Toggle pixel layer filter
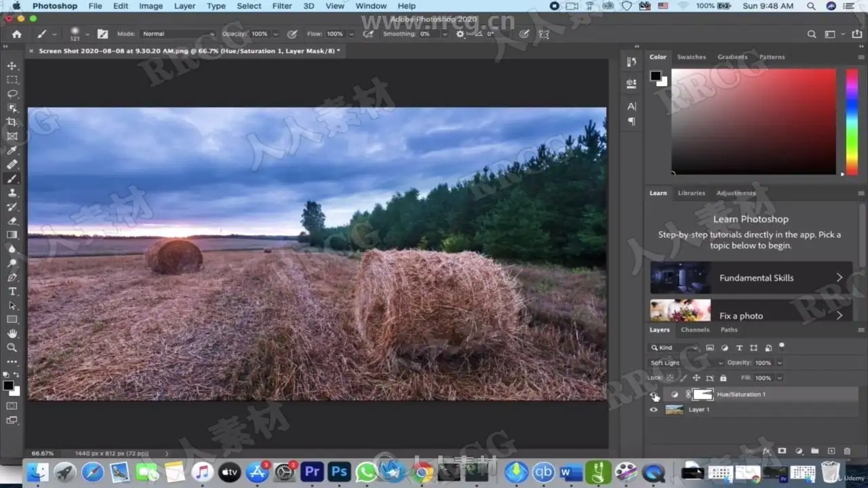Screen dimensions: 868x488 point(710,348)
